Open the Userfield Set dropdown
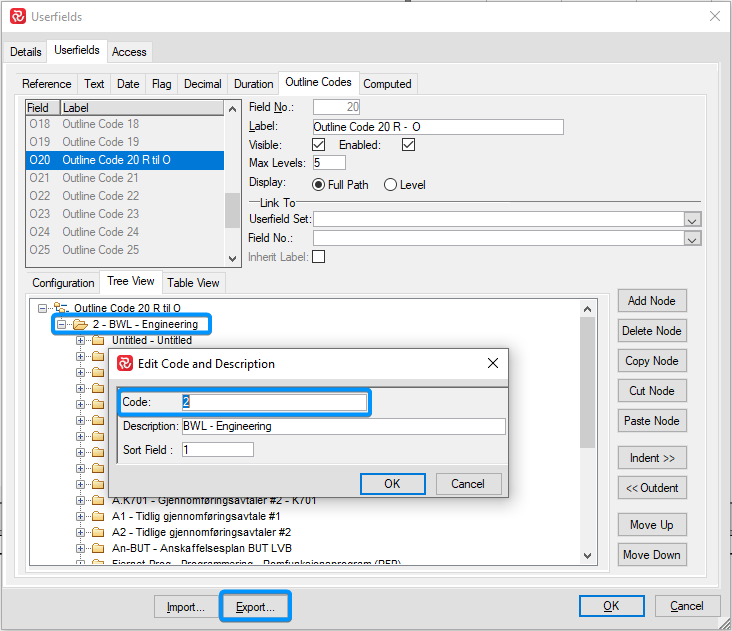 click(692, 220)
